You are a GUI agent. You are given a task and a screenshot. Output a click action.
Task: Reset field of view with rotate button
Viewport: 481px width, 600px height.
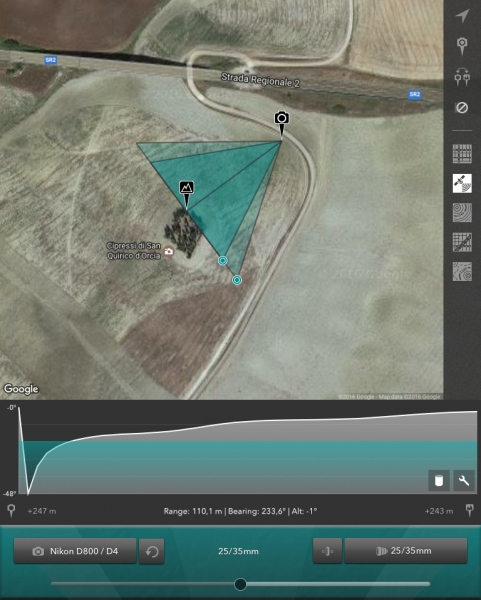[152, 551]
